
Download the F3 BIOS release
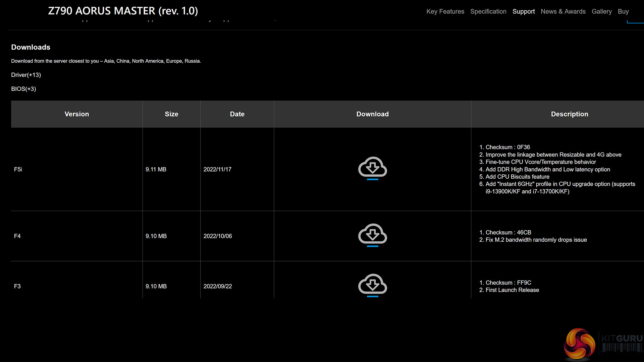(372, 285)
